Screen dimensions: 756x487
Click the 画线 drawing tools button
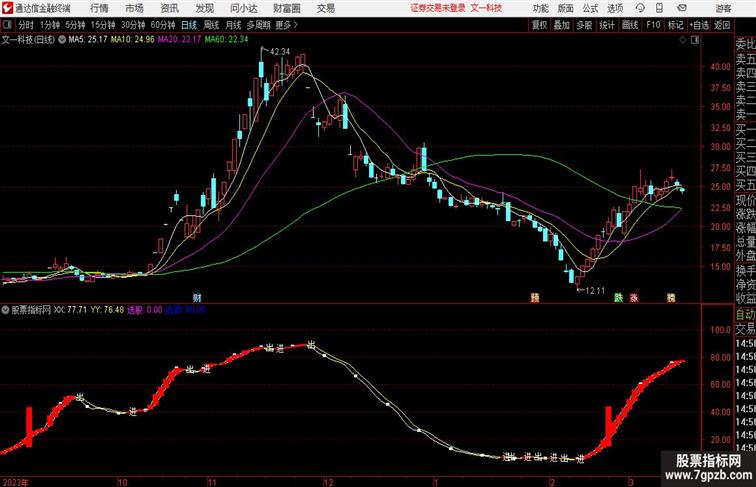tap(630, 25)
